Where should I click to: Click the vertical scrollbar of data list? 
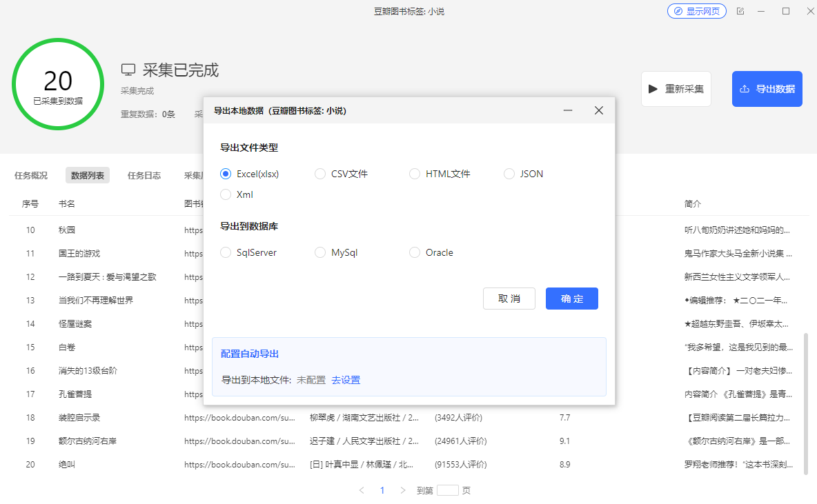pos(806,403)
